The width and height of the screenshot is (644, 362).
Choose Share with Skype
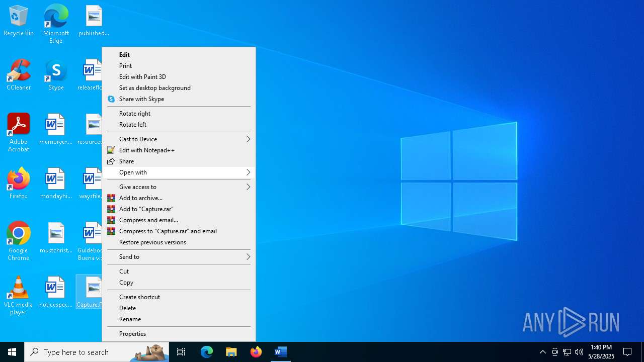[x=179, y=99]
